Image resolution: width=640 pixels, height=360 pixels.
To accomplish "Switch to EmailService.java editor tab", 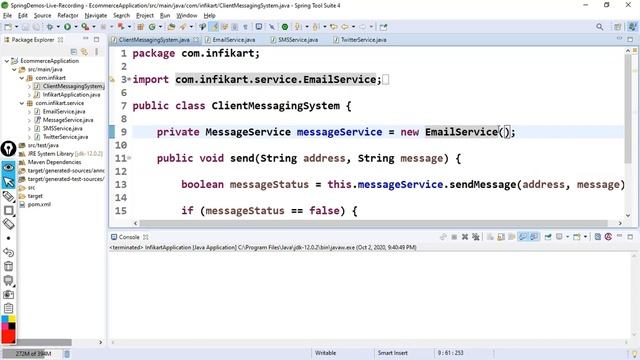I will pyautogui.click(x=230, y=40).
